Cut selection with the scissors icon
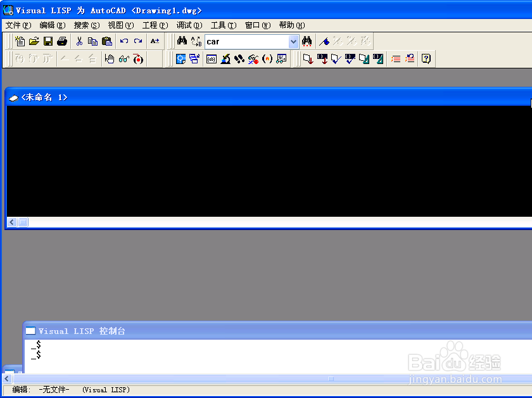Viewport: 532px width, 398px height. (x=79, y=41)
